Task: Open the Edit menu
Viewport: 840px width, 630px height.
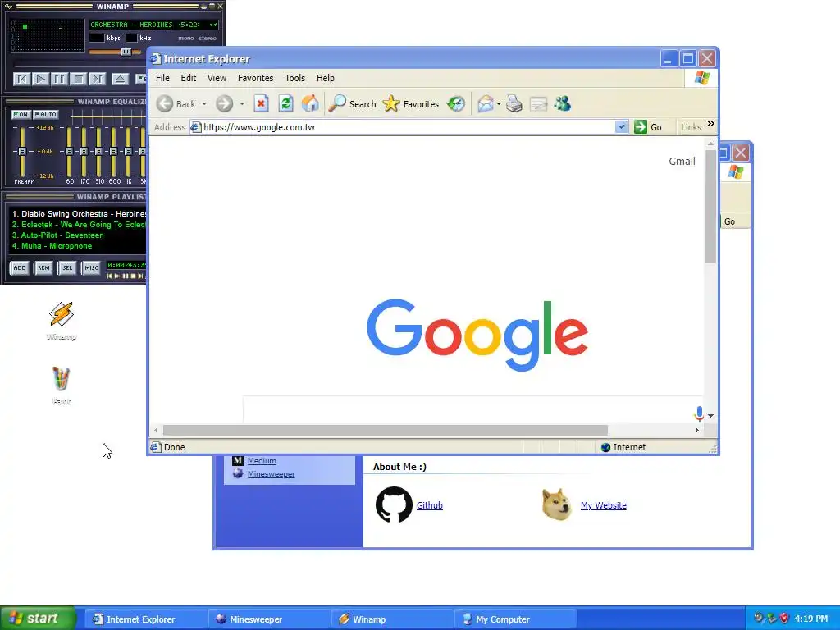Action: [188, 78]
